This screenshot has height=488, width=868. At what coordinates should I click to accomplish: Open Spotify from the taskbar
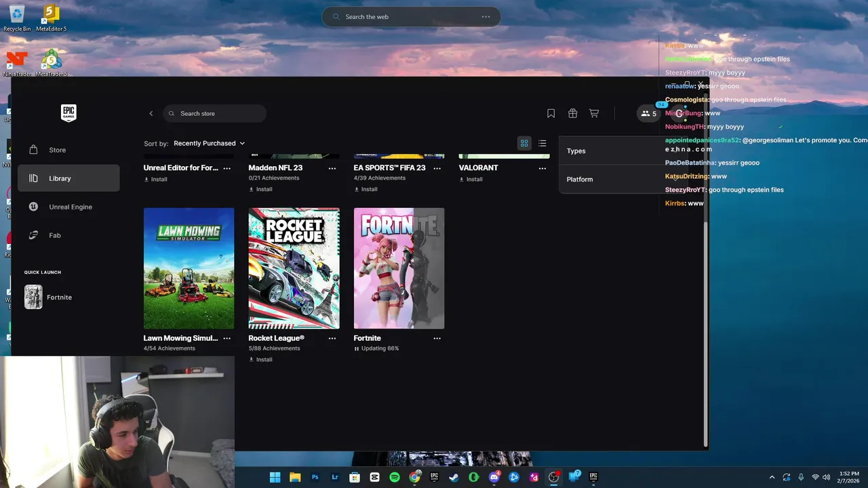395,477
